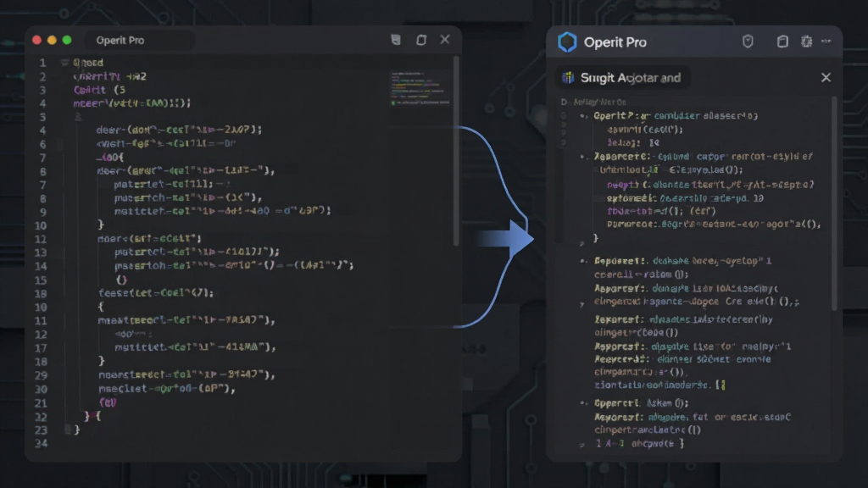Click the clipboard icon beside the gear icon
The image size is (868, 488).
click(x=782, y=42)
